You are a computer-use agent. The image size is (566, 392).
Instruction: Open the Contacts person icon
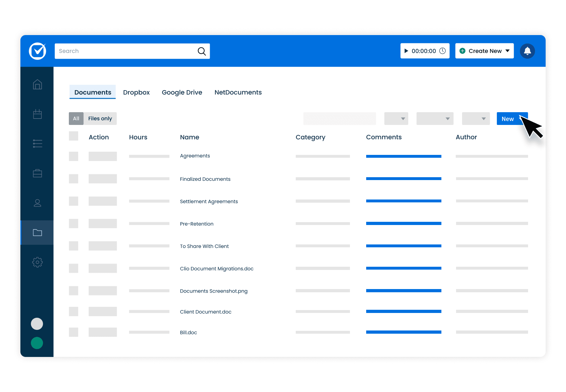[37, 203]
